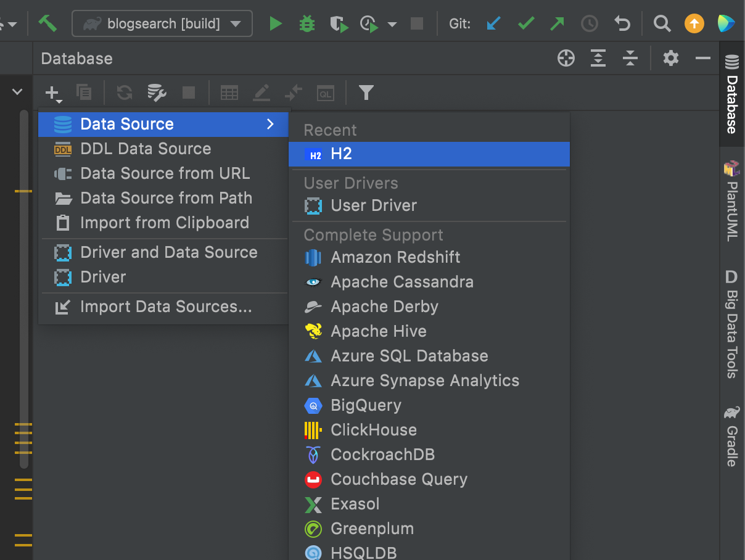Click the Rollback undo arrow icon

coord(622,24)
